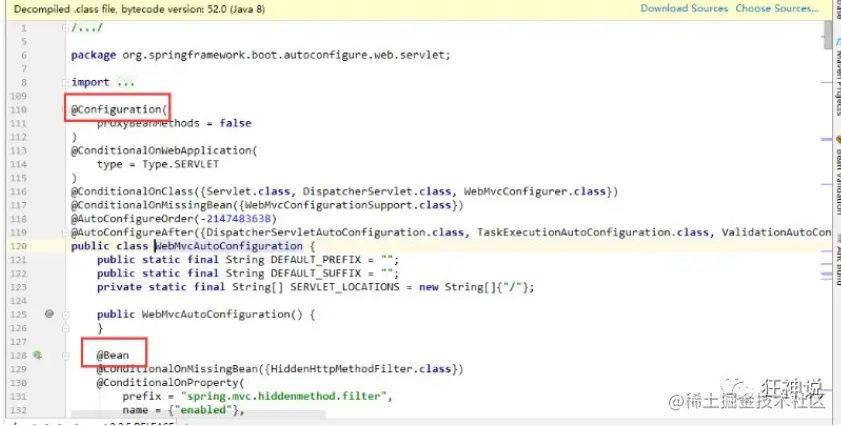The width and height of the screenshot is (841, 426).
Task: Open the Bean Validation side tool tab
Action: [837, 175]
